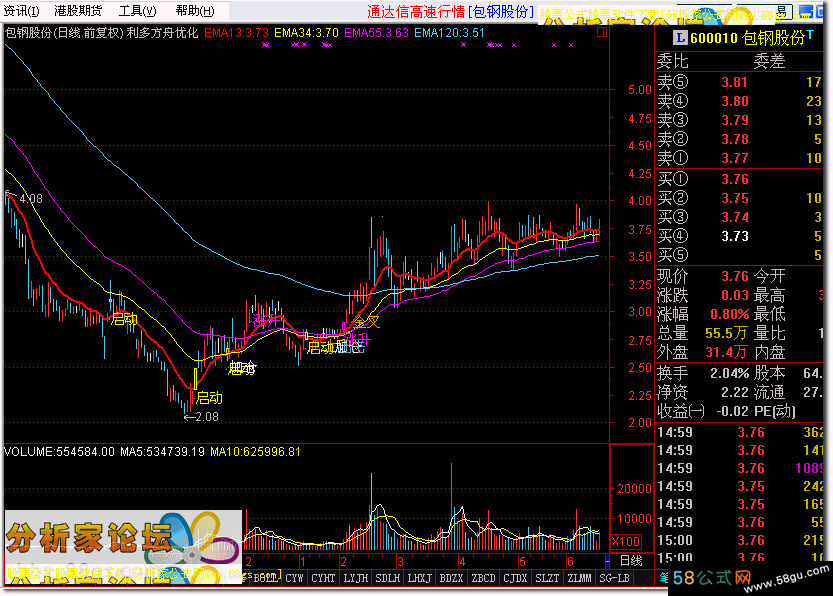This screenshot has width=833, height=596.
Task: Click the 金叉 signal marker on chart
Action: click(x=367, y=322)
